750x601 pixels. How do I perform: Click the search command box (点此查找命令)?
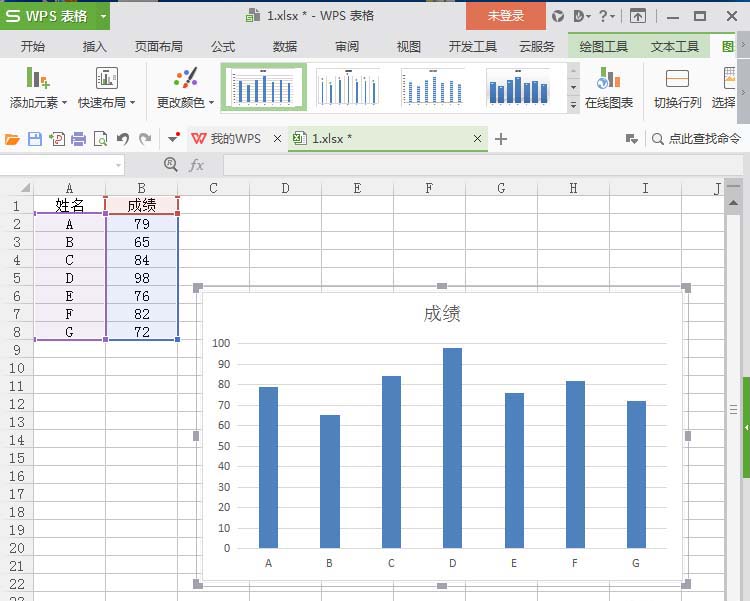(x=697, y=139)
